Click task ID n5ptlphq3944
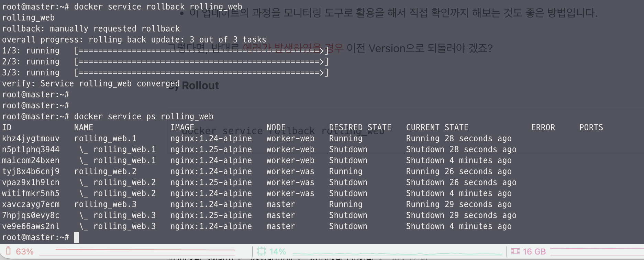This screenshot has height=260, width=644. 31,150
